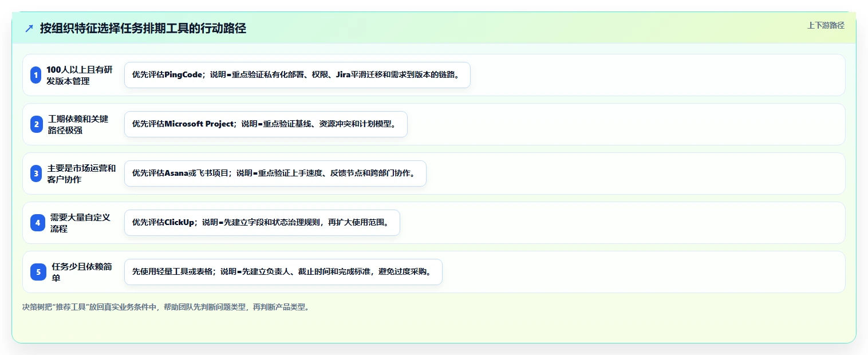868x355 pixels.
Task: Click condition 100人以上且有研发版本管理
Action: point(80,75)
